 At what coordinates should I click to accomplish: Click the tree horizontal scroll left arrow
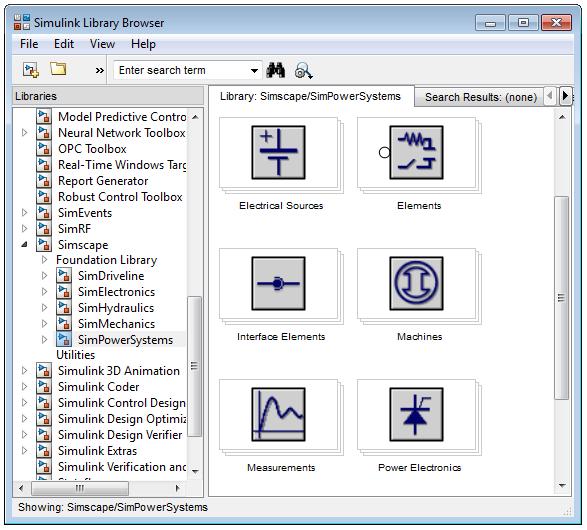tap(21, 488)
